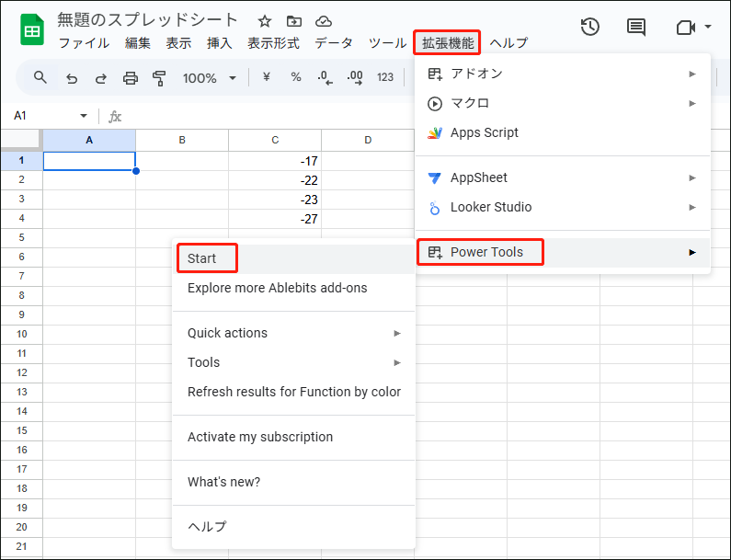731x560 pixels.
Task: Format as percent
Action: [295, 77]
